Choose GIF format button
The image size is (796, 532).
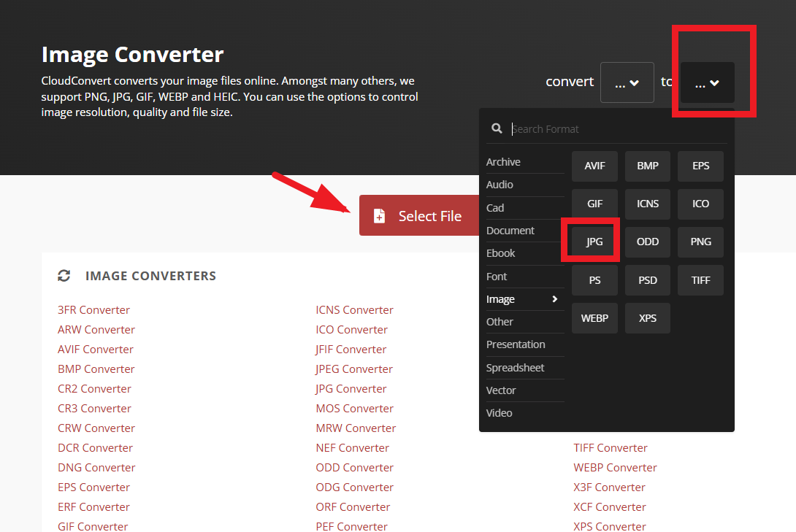click(594, 204)
